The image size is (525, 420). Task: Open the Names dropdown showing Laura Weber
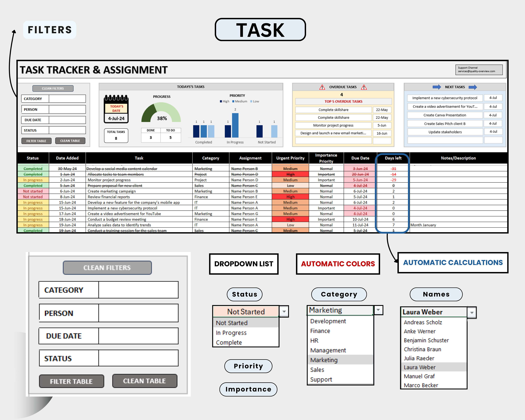[x=472, y=312]
